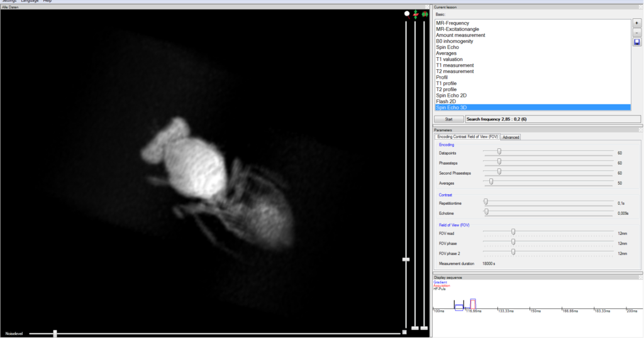
Task: Click the Repetitiontime slider handle
Action: tap(486, 202)
